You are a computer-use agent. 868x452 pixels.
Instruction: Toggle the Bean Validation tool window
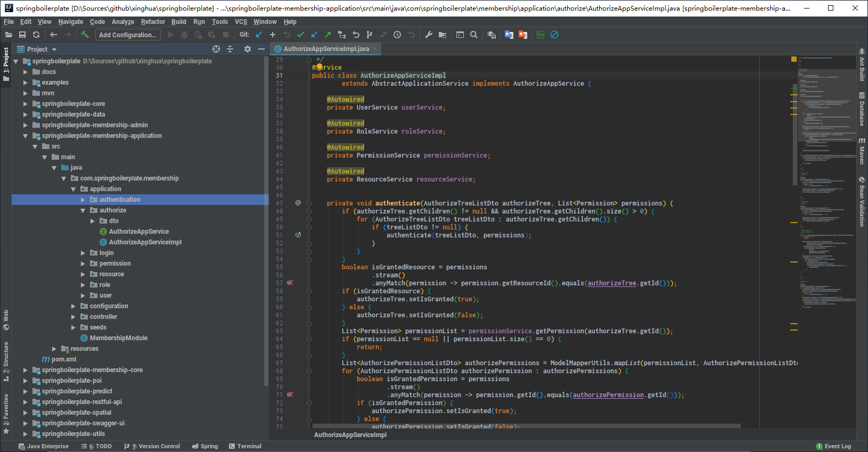tap(862, 201)
